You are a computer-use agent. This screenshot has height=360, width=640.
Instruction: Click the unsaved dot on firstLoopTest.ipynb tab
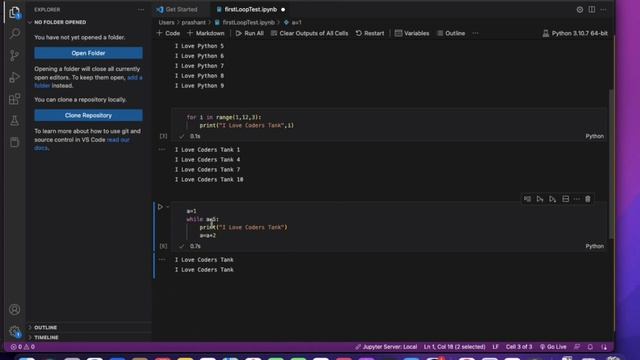point(283,9)
